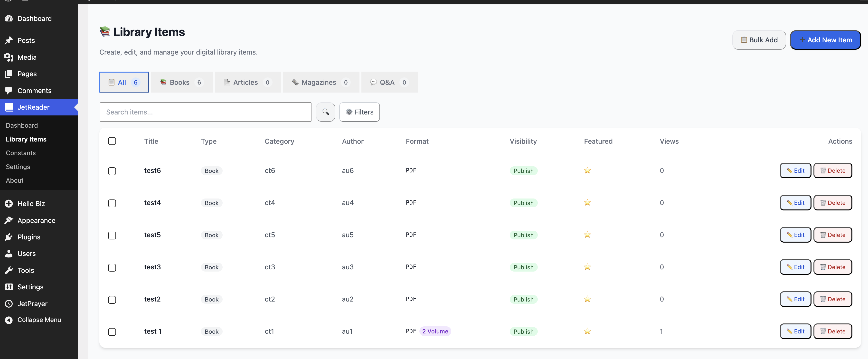Click the Views column header
The width and height of the screenshot is (868, 359).
coord(669,141)
